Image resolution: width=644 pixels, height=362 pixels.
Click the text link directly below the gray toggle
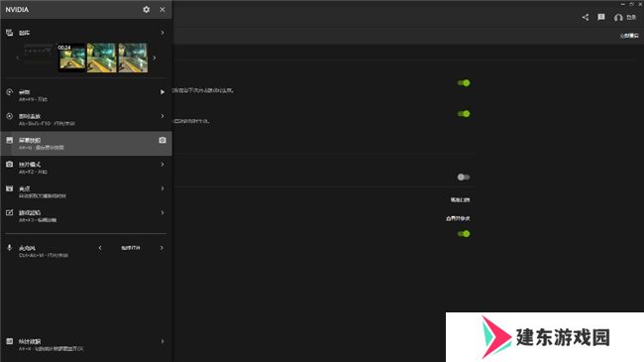click(460, 200)
